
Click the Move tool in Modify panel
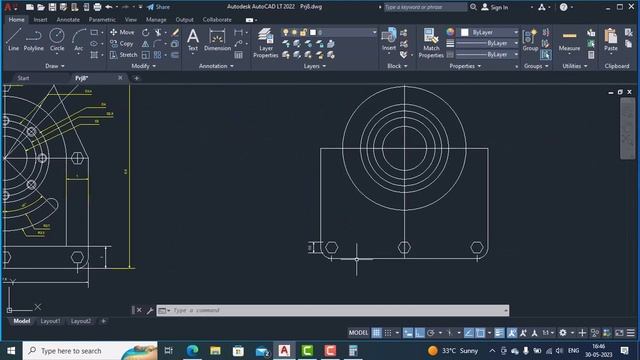tap(122, 32)
